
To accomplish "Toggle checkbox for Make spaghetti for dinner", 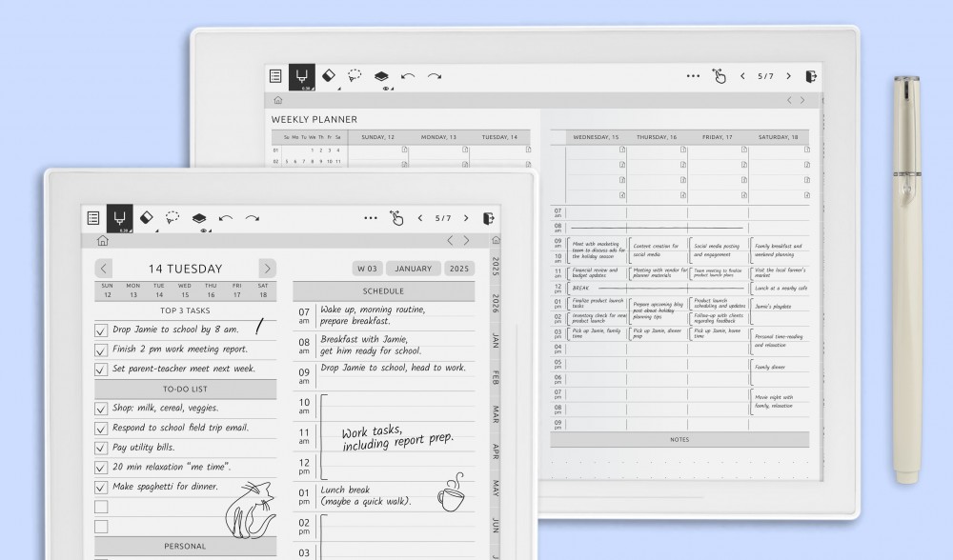I will [x=101, y=487].
